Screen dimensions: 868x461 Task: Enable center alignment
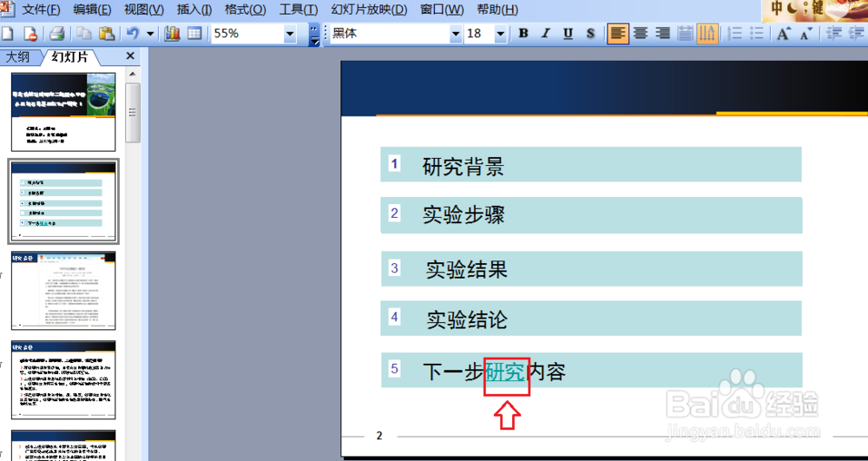tap(641, 34)
